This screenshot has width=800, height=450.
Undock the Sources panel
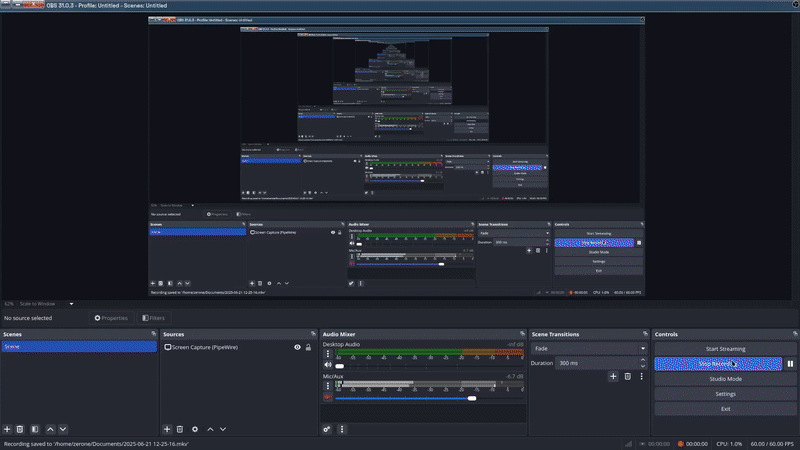click(x=313, y=334)
